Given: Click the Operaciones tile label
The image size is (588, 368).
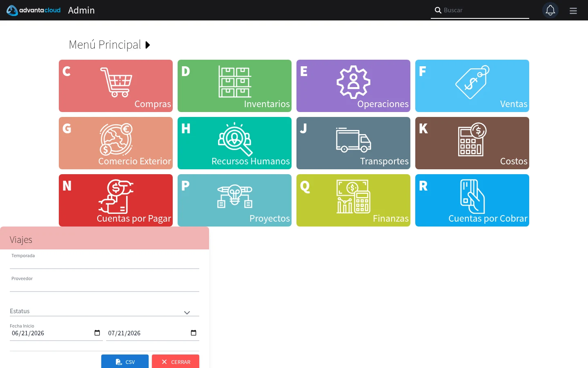Looking at the screenshot, I should coord(383,104).
